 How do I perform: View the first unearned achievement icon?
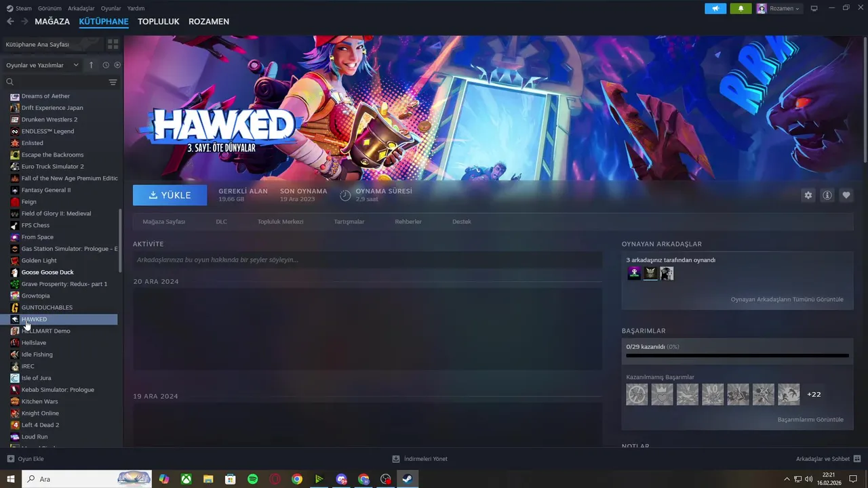click(637, 394)
